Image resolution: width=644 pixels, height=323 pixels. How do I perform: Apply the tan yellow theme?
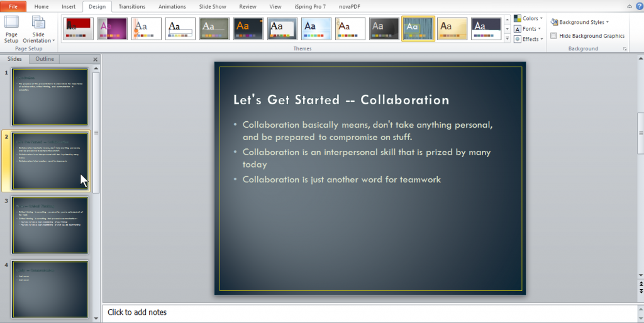[452, 29]
